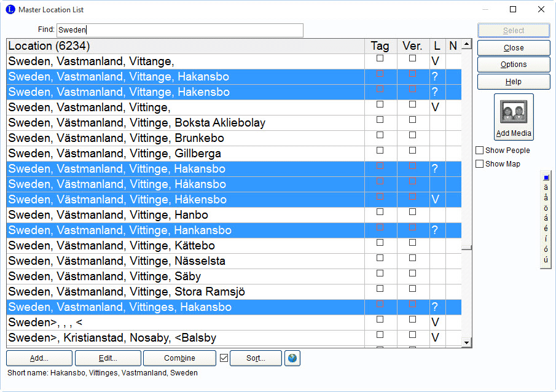Click the globe map icon

[292, 358]
